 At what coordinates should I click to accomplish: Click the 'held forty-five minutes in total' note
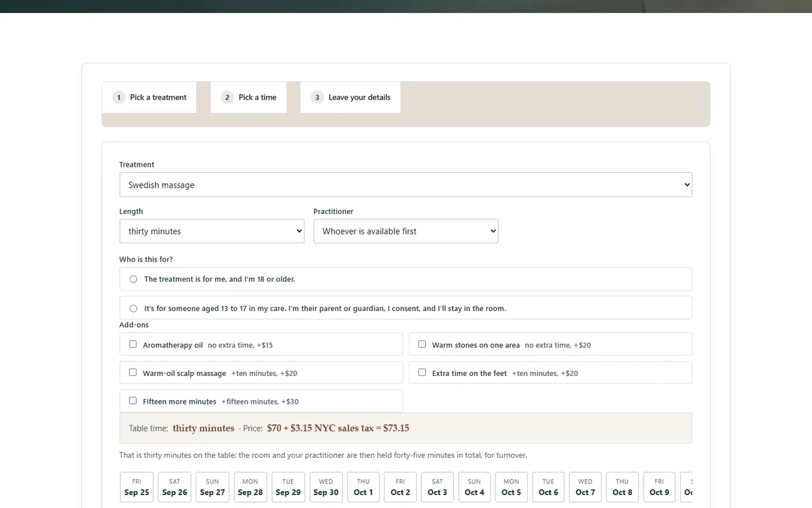point(323,455)
